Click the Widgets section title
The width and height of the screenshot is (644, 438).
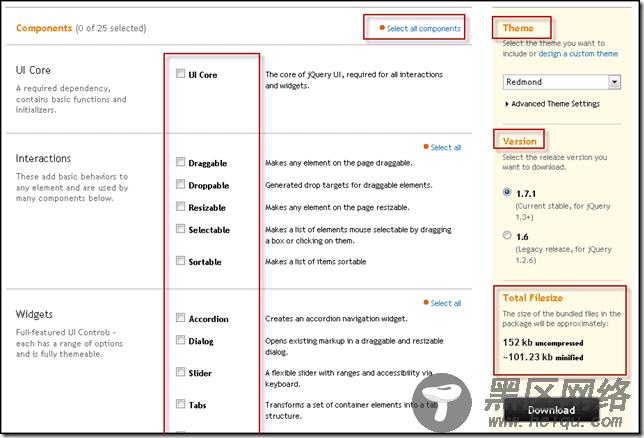[34, 314]
